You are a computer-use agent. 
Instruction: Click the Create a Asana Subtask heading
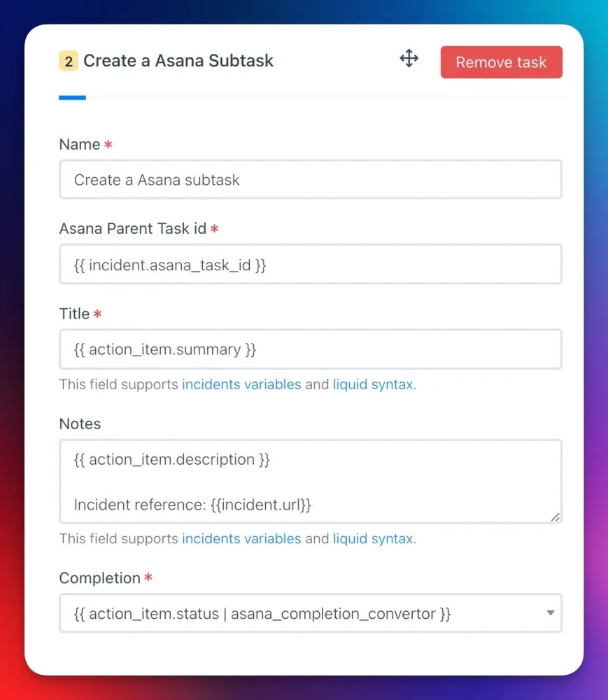[x=178, y=61]
